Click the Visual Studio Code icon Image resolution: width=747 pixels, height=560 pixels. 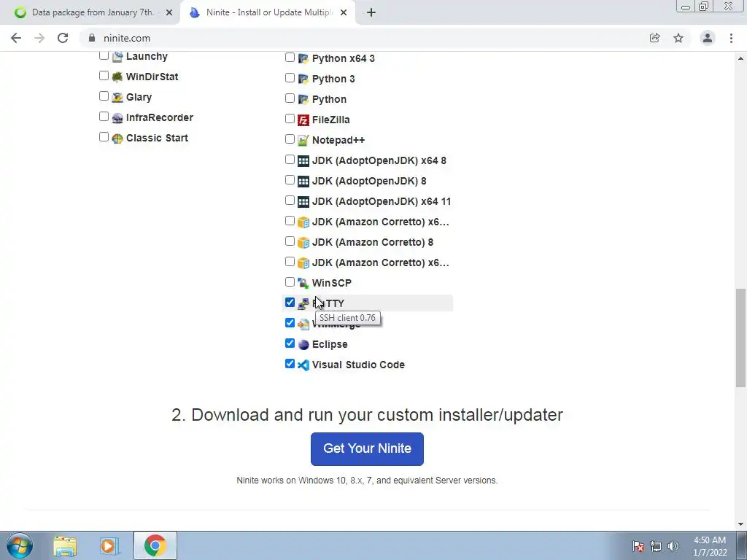pos(303,365)
